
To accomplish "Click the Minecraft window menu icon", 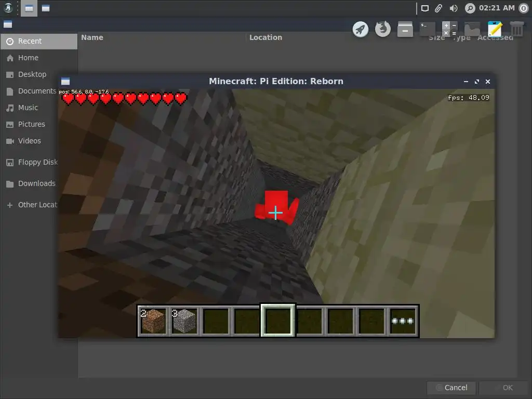I will click(x=65, y=82).
